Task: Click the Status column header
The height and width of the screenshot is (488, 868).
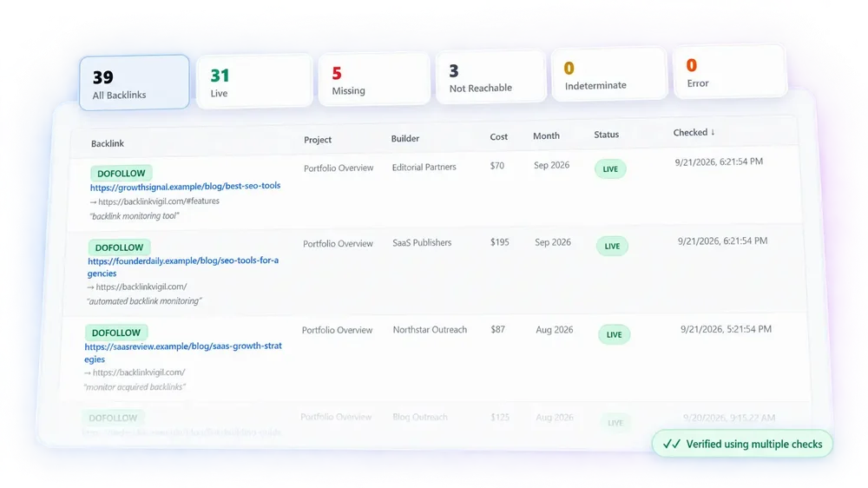Action: pyautogui.click(x=607, y=135)
